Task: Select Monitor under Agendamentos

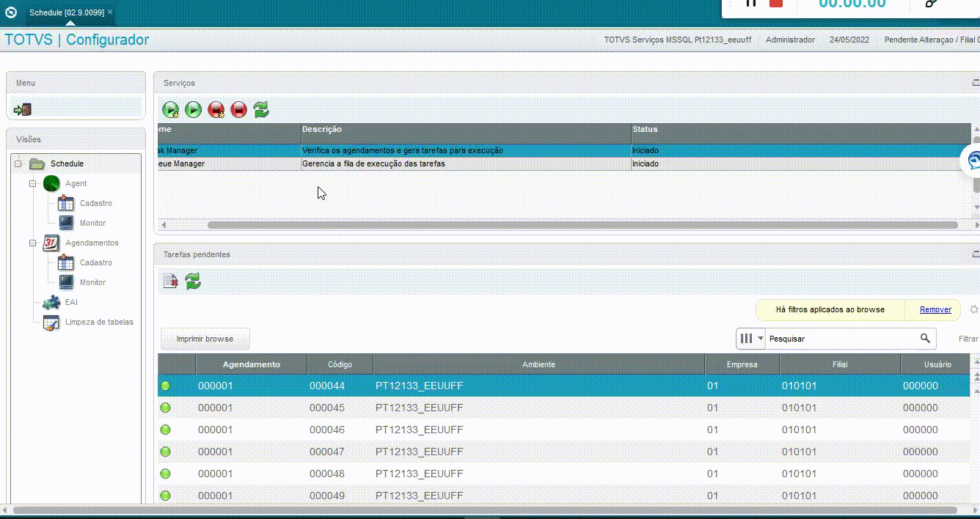Action: (x=92, y=282)
